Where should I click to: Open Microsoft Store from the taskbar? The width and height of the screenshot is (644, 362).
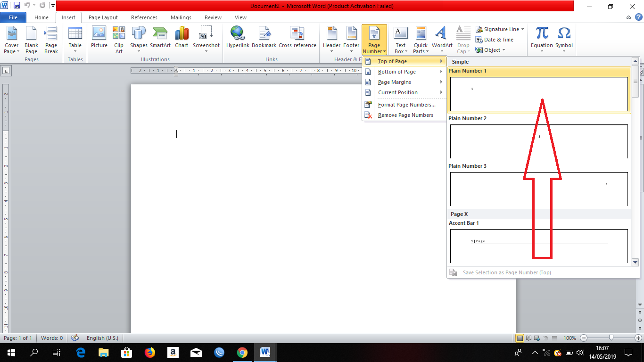tap(127, 353)
